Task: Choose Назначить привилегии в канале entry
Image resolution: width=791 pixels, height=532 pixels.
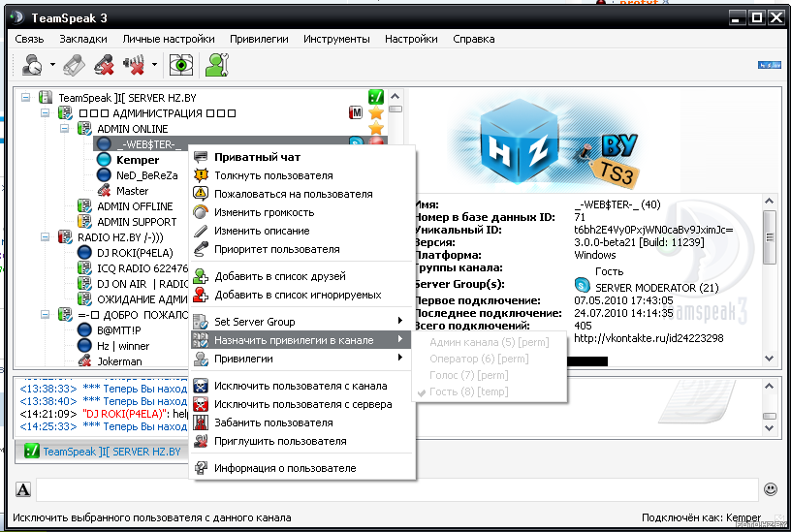Action: click(x=301, y=340)
